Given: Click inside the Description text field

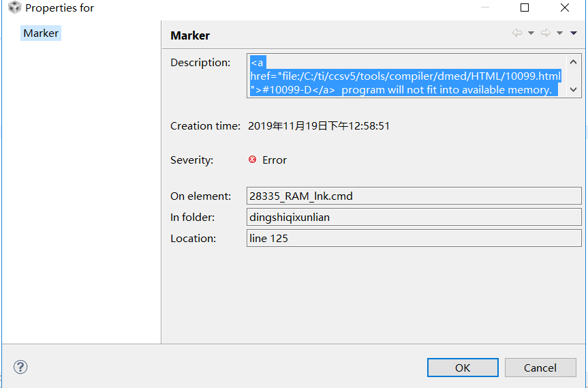Looking at the screenshot, I should pos(405,76).
